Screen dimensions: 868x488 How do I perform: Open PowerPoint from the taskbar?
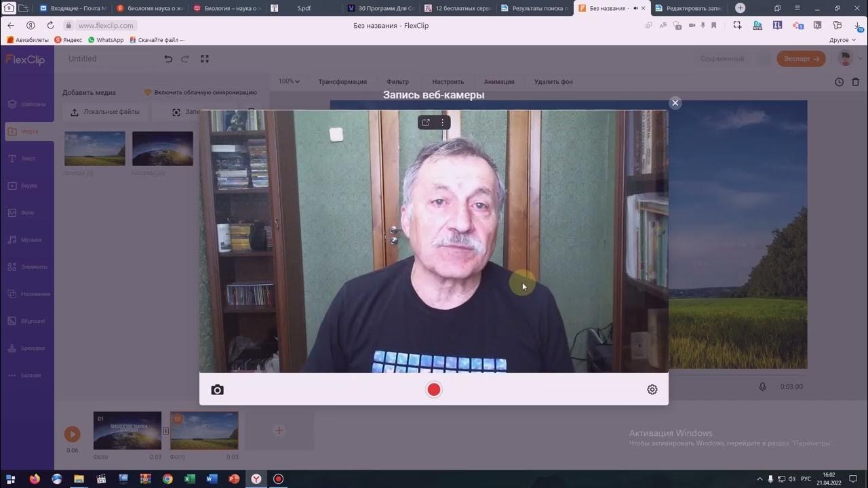[234, 479]
